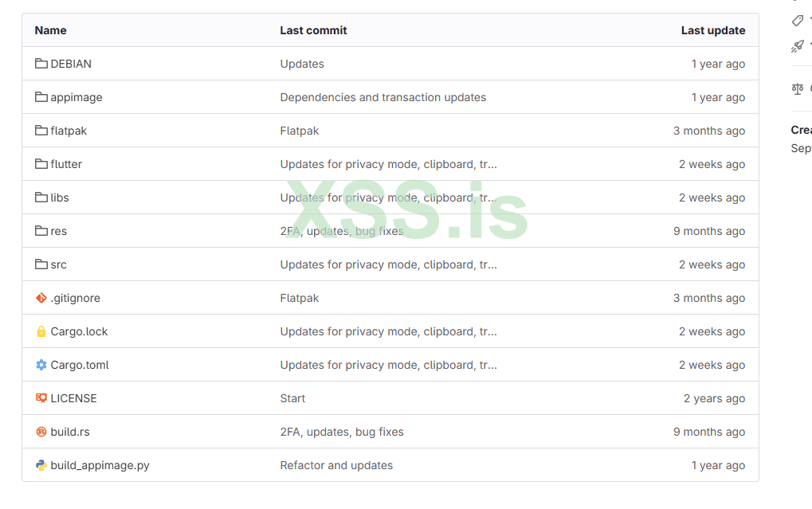Open the flutter directory
The image size is (812, 509).
[66, 164]
